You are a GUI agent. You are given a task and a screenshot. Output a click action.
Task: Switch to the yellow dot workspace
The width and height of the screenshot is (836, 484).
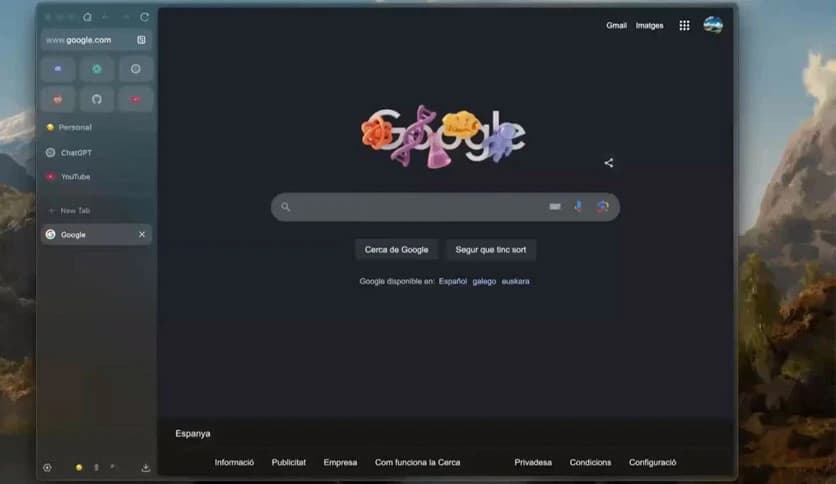[79, 467]
